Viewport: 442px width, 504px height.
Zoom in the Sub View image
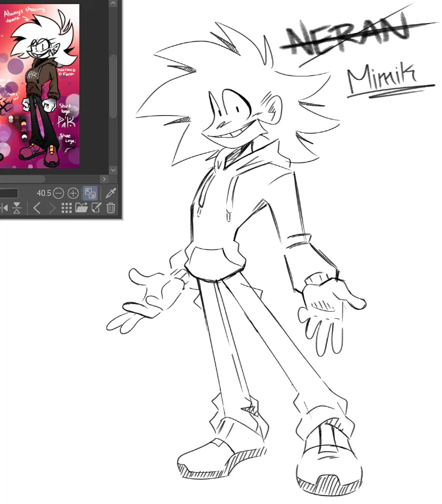[73, 193]
